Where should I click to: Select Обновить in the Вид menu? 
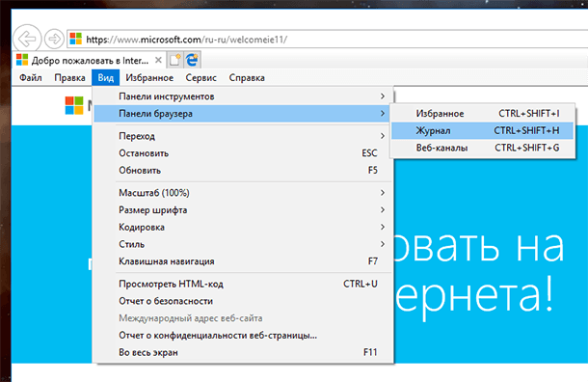[243, 171]
